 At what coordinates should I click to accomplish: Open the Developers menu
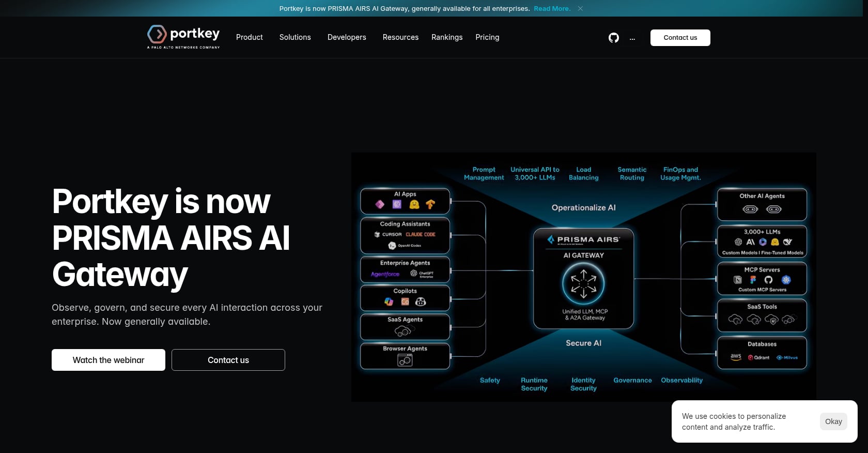click(x=347, y=37)
